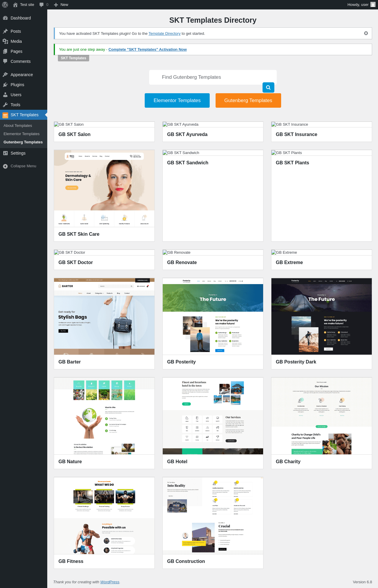The width and height of the screenshot is (378, 588).
Task: Click the Plugins plug icon
Action: click(x=5, y=85)
